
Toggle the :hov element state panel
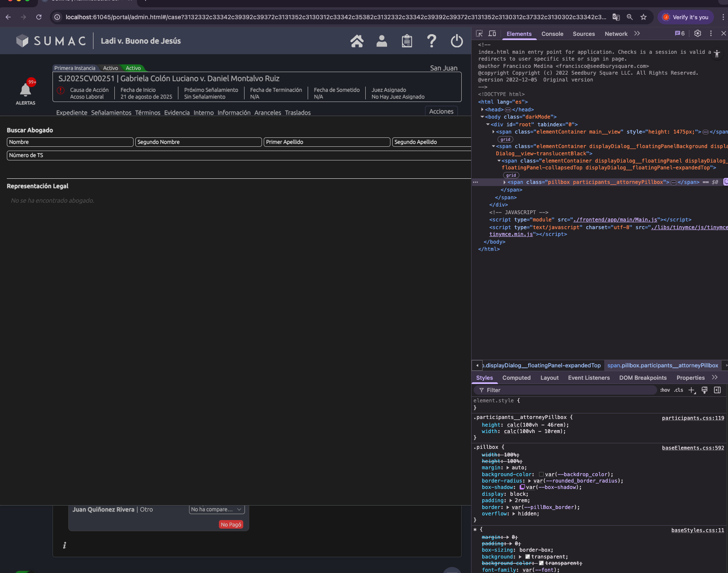(x=665, y=390)
